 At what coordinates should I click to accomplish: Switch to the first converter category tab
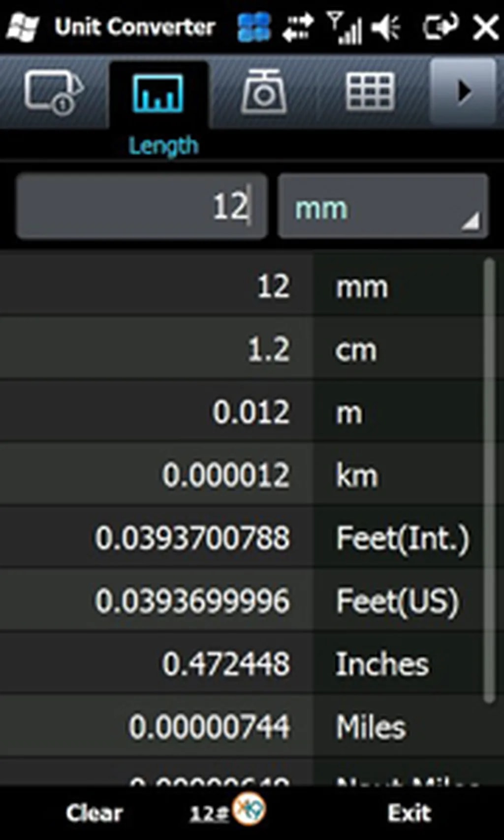[53, 92]
